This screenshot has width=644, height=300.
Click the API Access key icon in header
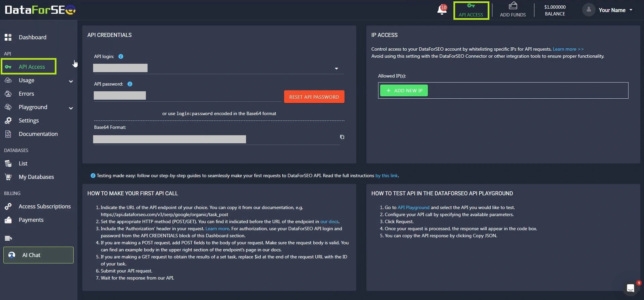(x=471, y=6)
